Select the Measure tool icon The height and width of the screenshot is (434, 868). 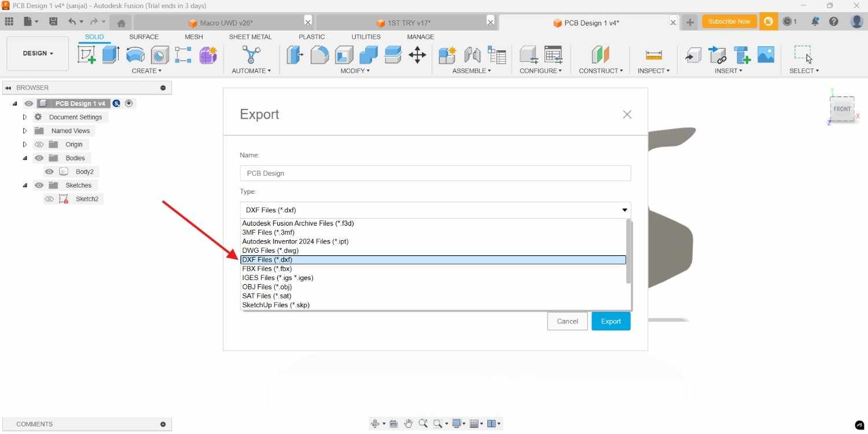[x=654, y=55]
